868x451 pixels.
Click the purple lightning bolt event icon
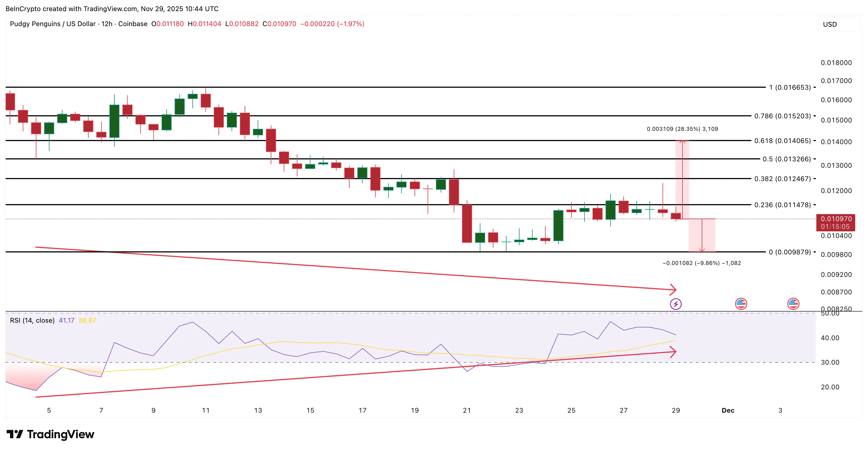tap(676, 304)
